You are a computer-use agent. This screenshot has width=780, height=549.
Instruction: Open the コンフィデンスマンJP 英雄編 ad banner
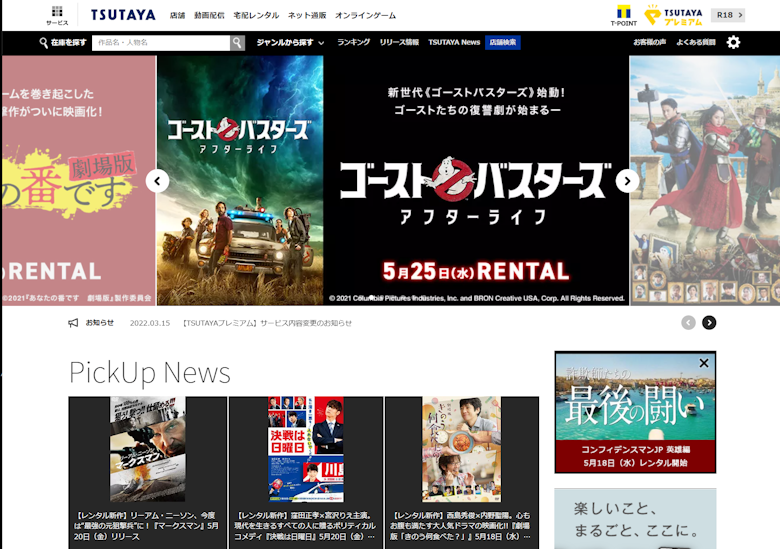point(635,412)
